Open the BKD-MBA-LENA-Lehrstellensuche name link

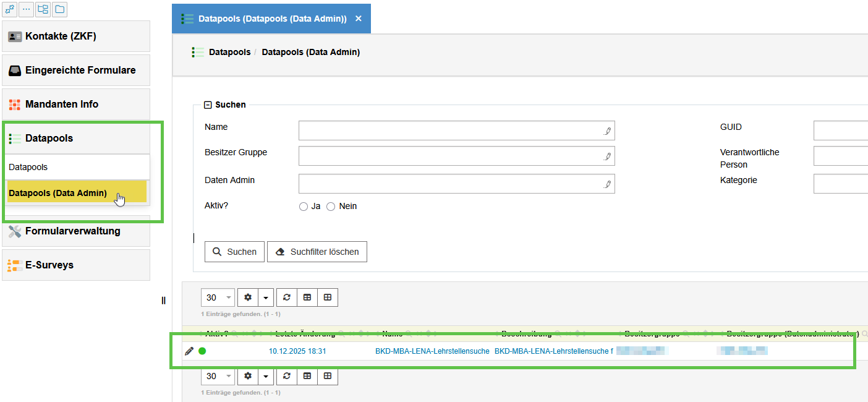(432, 351)
